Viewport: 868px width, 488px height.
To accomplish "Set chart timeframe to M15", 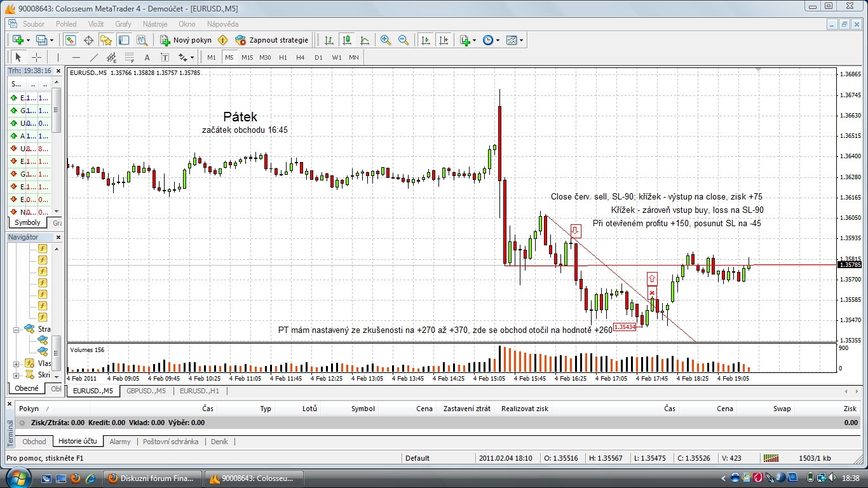I will 247,57.
